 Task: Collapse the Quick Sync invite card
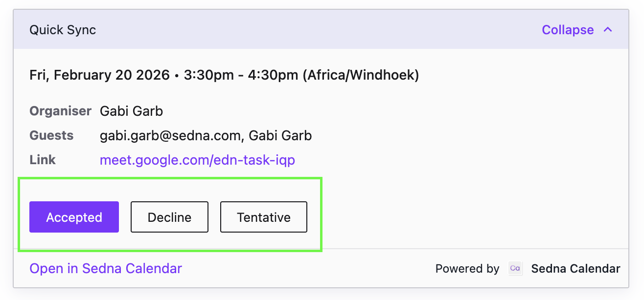[x=577, y=30]
